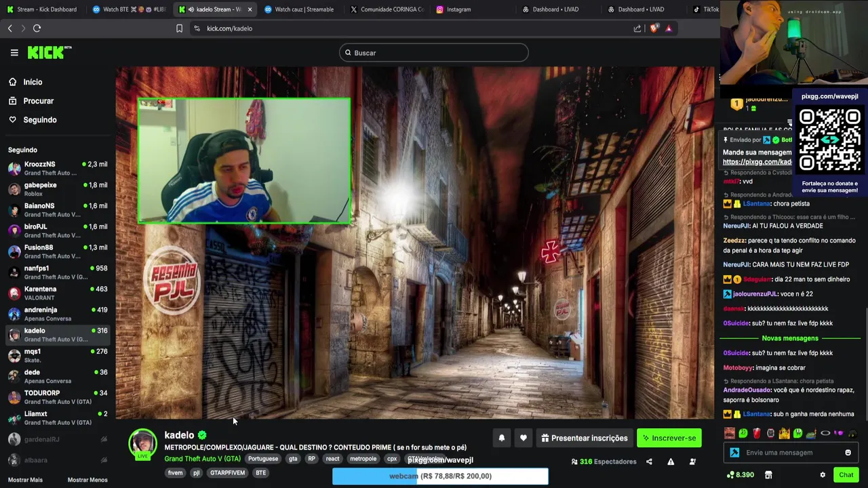
Task: Open nanfps1 channel
Action: (x=58, y=272)
